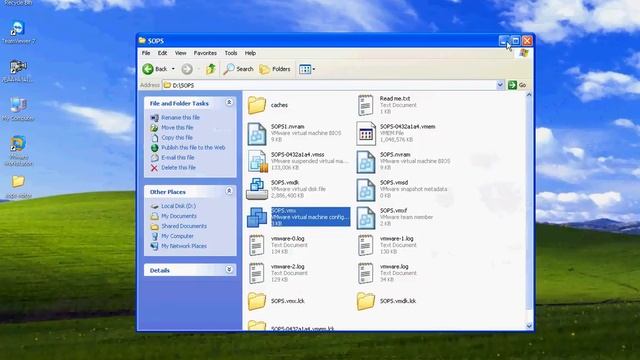
Task: Click the Search toolbar button
Action: click(x=239, y=69)
